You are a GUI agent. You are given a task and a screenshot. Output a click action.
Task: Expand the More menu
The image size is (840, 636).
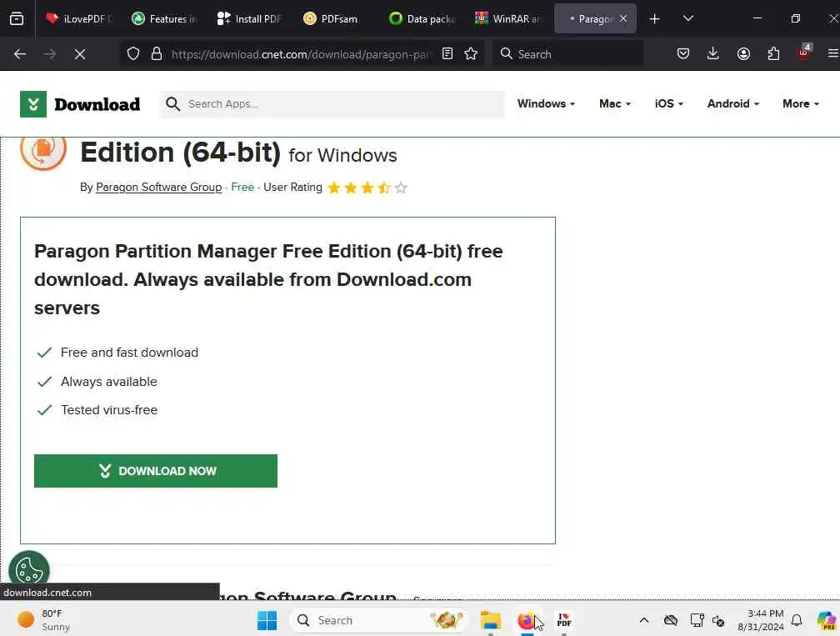[x=800, y=103]
